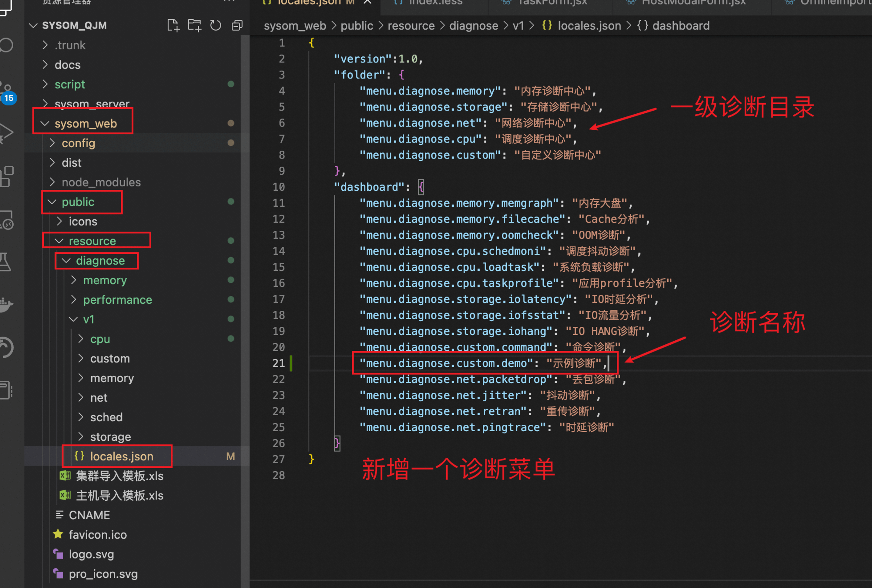The height and width of the screenshot is (588, 872).
Task: Click v1 in the breadcrumb path
Action: click(518, 26)
